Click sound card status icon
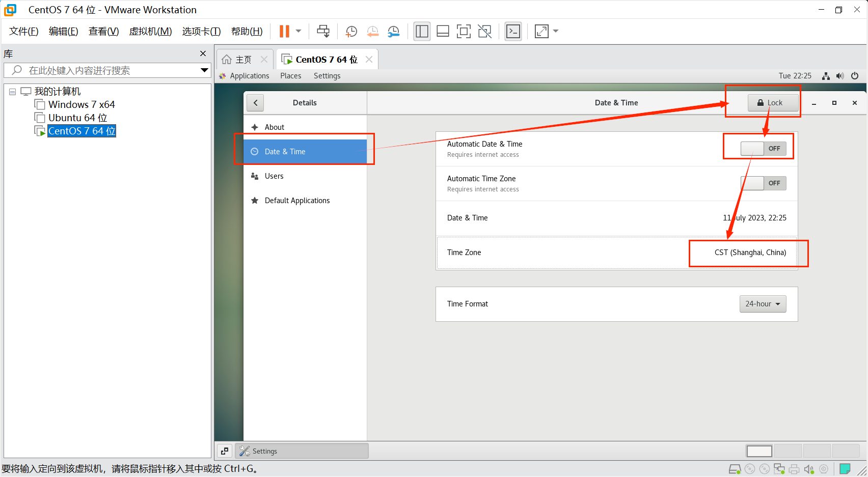 coord(808,469)
